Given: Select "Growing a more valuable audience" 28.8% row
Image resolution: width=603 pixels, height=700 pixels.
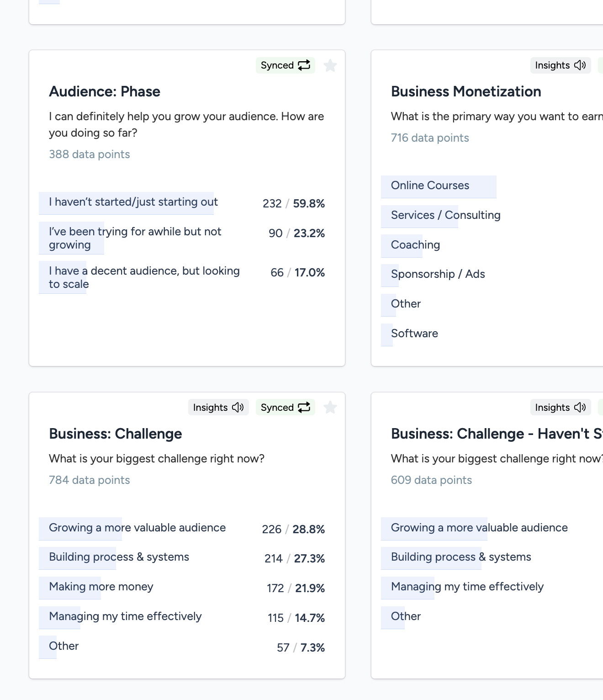Looking at the screenshot, I should [x=137, y=528].
